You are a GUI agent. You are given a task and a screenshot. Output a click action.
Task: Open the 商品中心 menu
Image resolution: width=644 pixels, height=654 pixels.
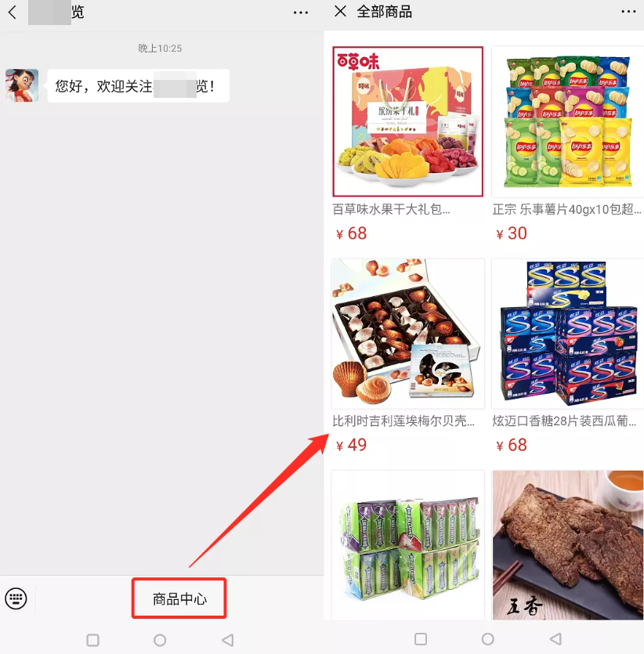pos(179,598)
